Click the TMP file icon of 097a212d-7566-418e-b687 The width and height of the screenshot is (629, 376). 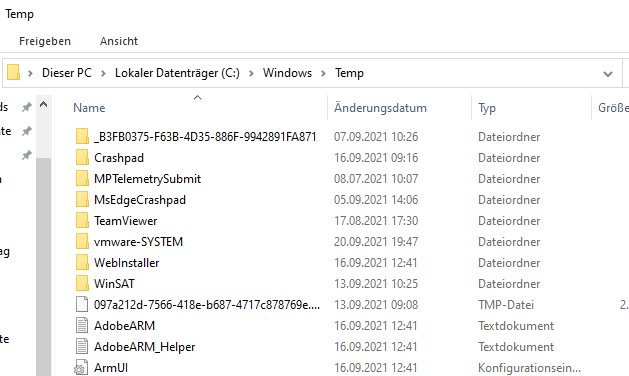(82, 305)
